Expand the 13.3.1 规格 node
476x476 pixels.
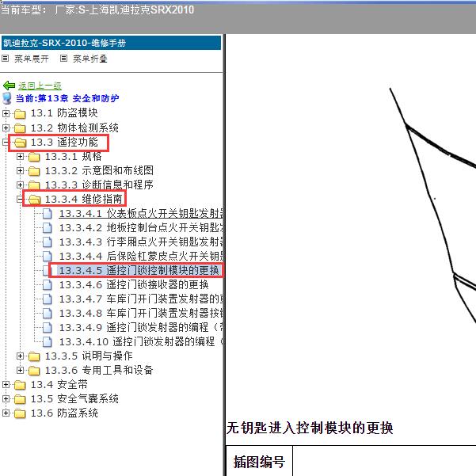pos(20,156)
